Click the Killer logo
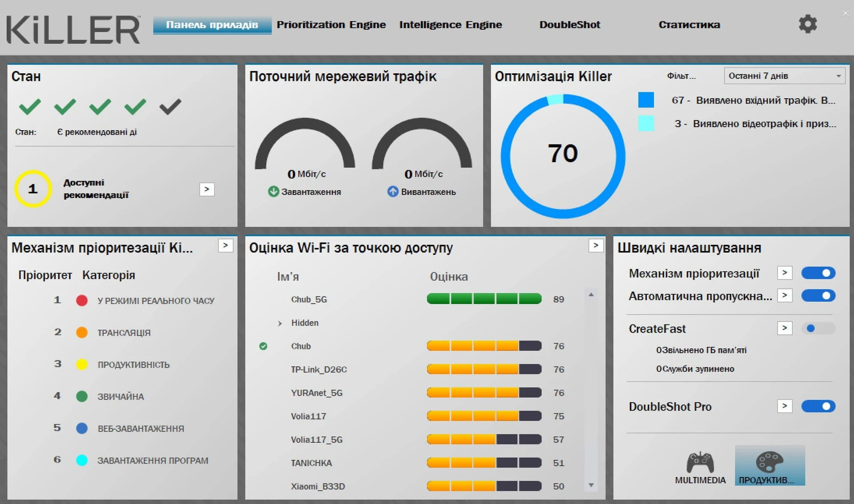Viewport: 854px width, 504px height. [x=73, y=30]
